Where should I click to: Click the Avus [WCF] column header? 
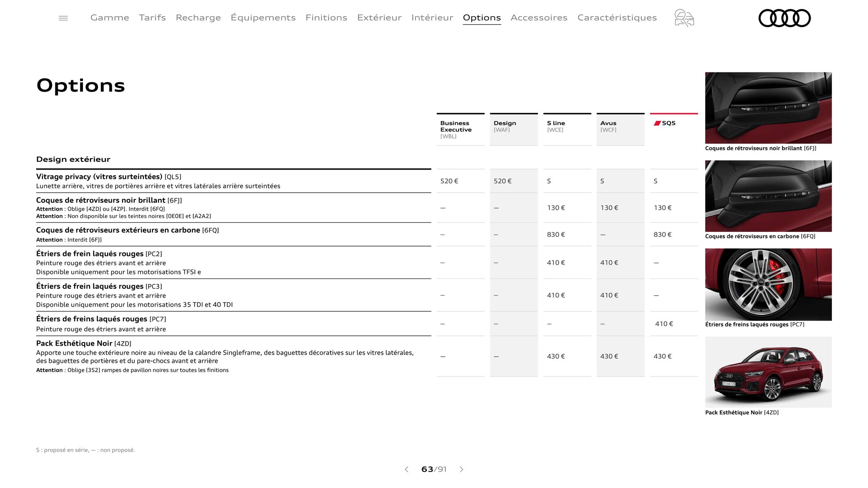click(620, 129)
